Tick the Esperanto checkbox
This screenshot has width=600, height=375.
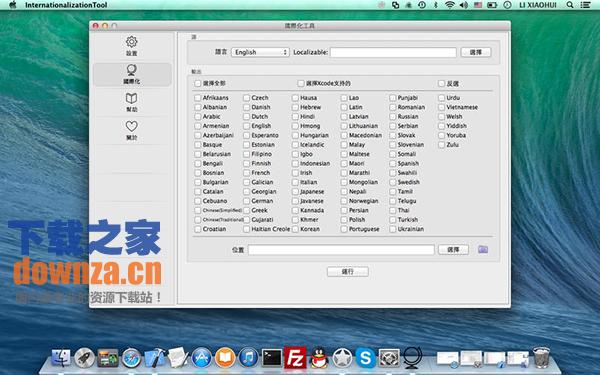tap(246, 135)
